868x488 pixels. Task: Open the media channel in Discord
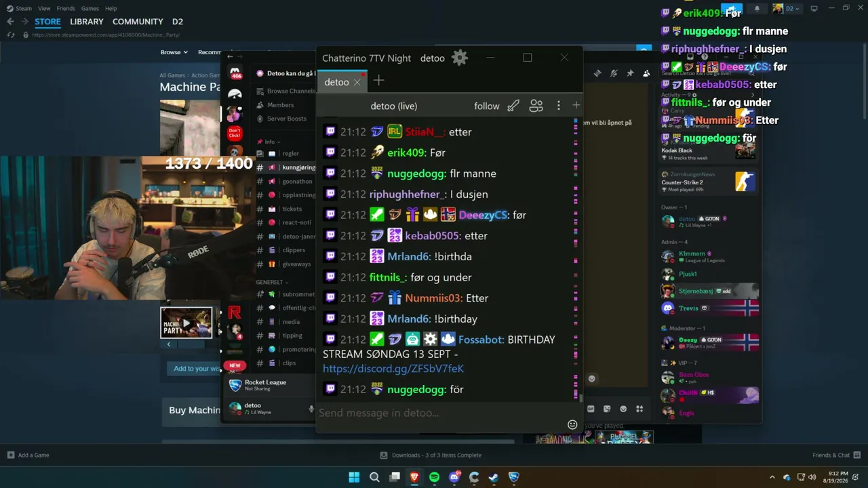285,322
